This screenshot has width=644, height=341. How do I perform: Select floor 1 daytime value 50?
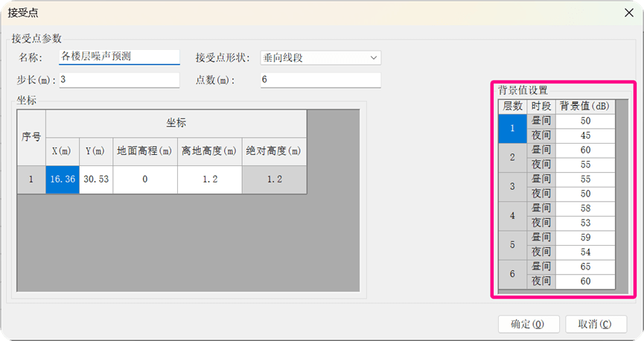(x=585, y=121)
